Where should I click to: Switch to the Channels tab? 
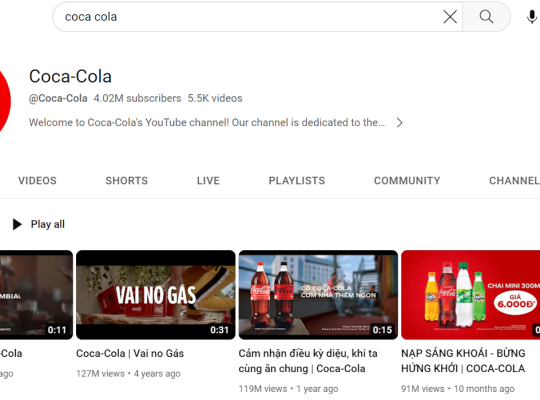[514, 181]
